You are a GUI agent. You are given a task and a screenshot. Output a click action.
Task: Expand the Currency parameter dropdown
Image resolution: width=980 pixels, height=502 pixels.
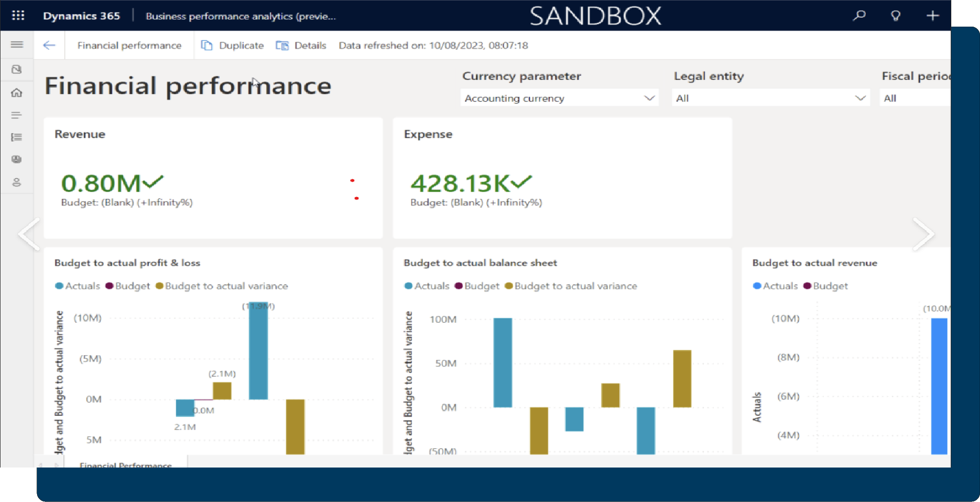[x=559, y=98]
